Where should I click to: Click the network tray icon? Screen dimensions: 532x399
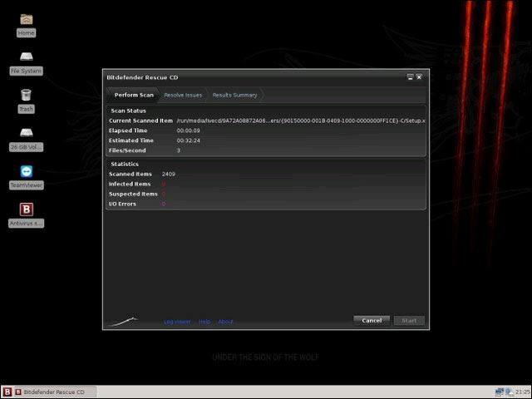coord(499,392)
